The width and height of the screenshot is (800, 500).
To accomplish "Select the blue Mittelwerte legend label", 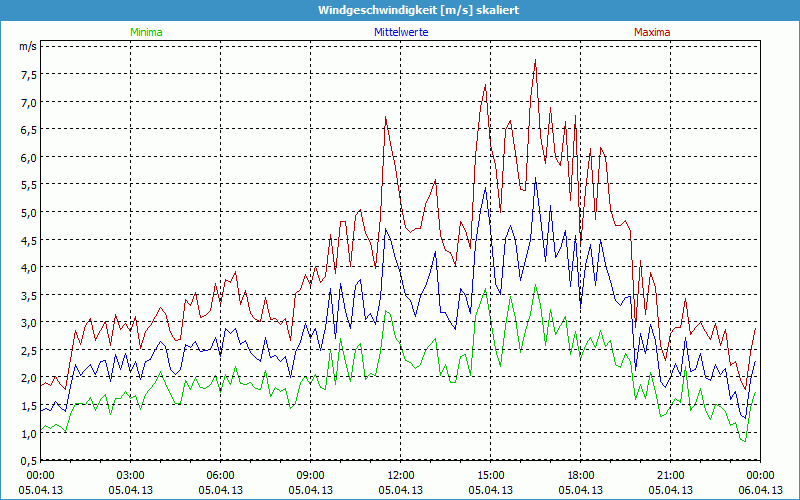I will (x=401, y=32).
